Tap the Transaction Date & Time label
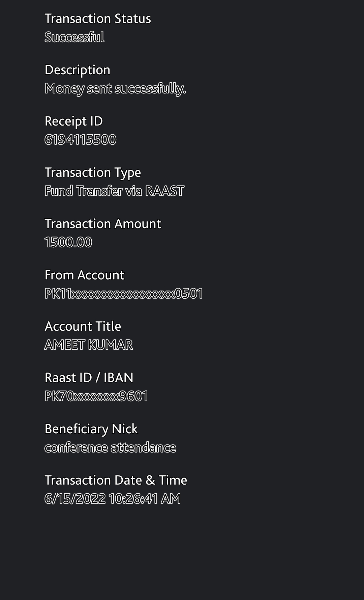This screenshot has width=364, height=600. (116, 480)
